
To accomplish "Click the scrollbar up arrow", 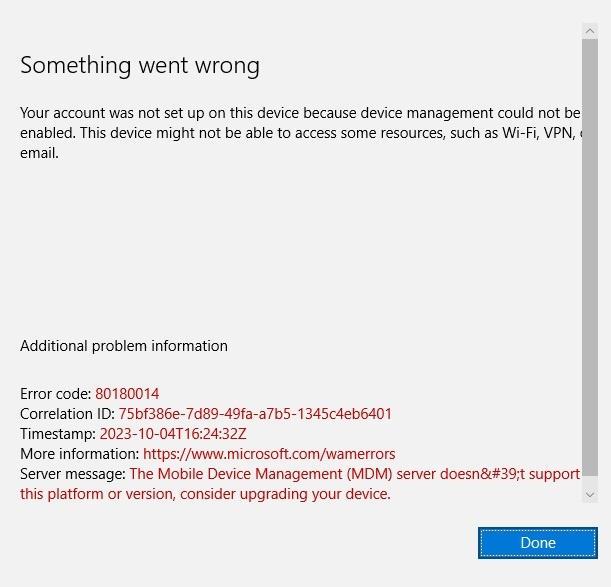I will [590, 31].
